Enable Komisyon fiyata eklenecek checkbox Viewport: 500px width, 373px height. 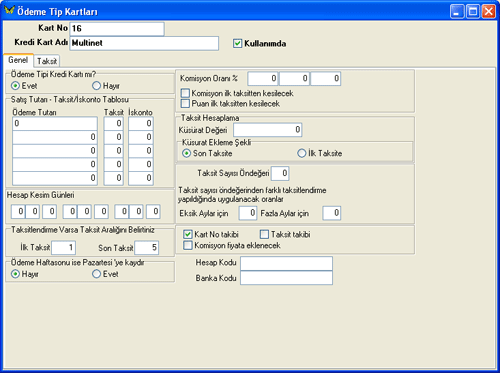coord(188,245)
